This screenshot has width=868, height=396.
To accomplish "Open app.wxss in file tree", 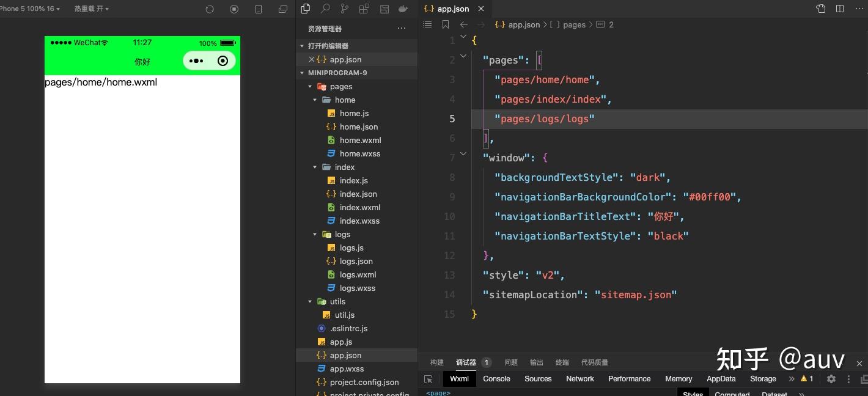I will [x=347, y=369].
